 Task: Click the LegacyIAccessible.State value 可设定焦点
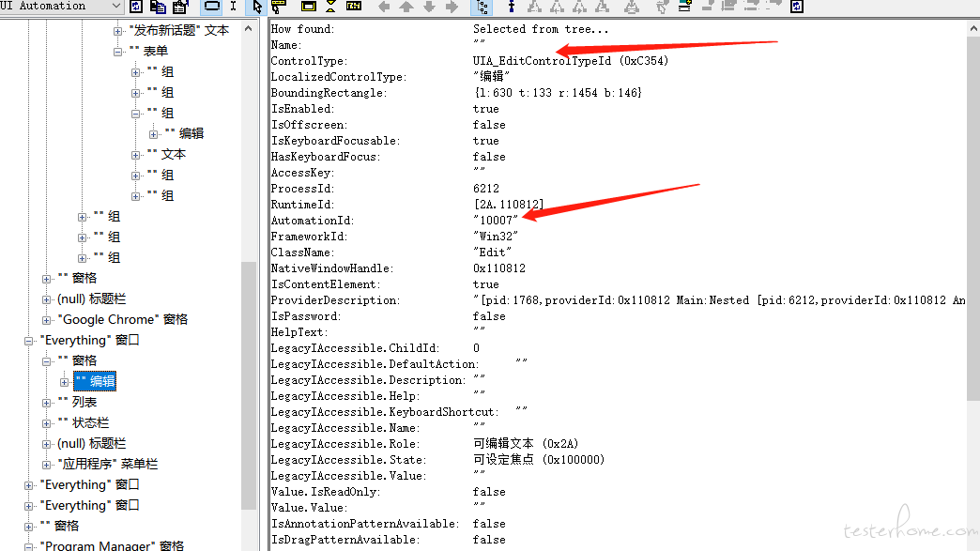coord(539,460)
